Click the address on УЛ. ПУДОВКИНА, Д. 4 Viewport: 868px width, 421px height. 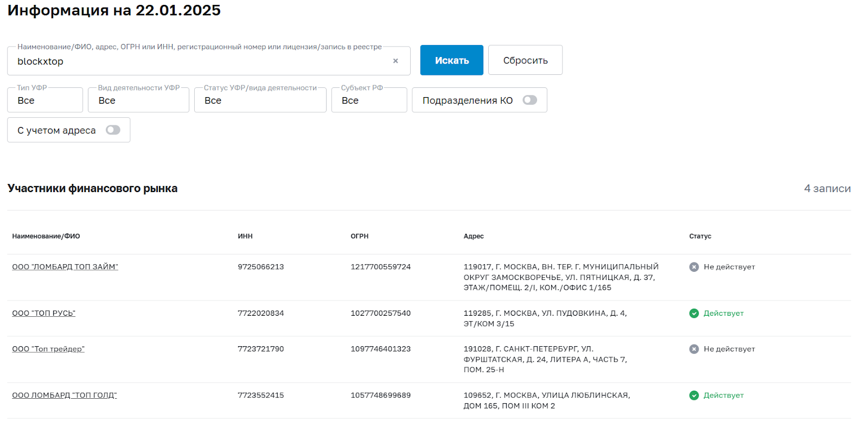tap(545, 318)
